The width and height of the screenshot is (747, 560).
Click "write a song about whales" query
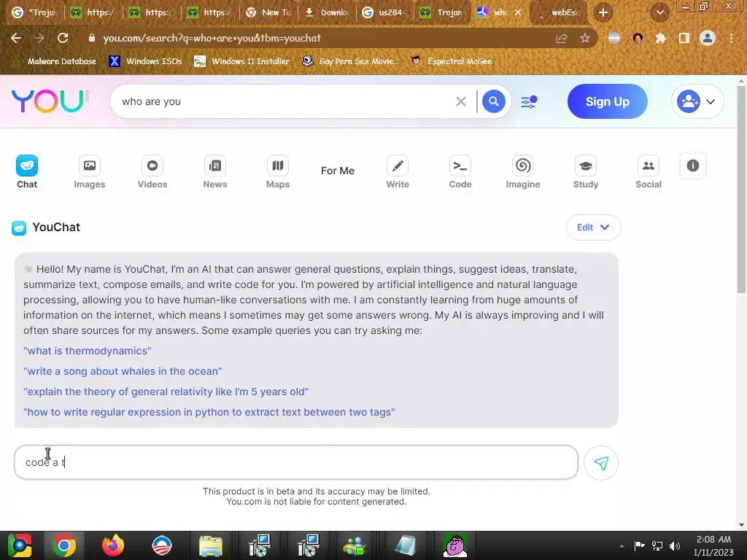123,371
